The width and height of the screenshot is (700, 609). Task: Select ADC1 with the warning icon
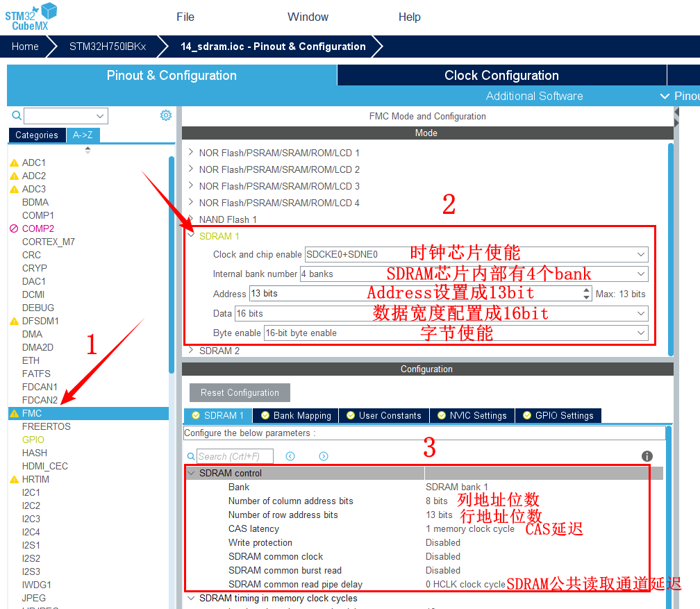tap(33, 162)
